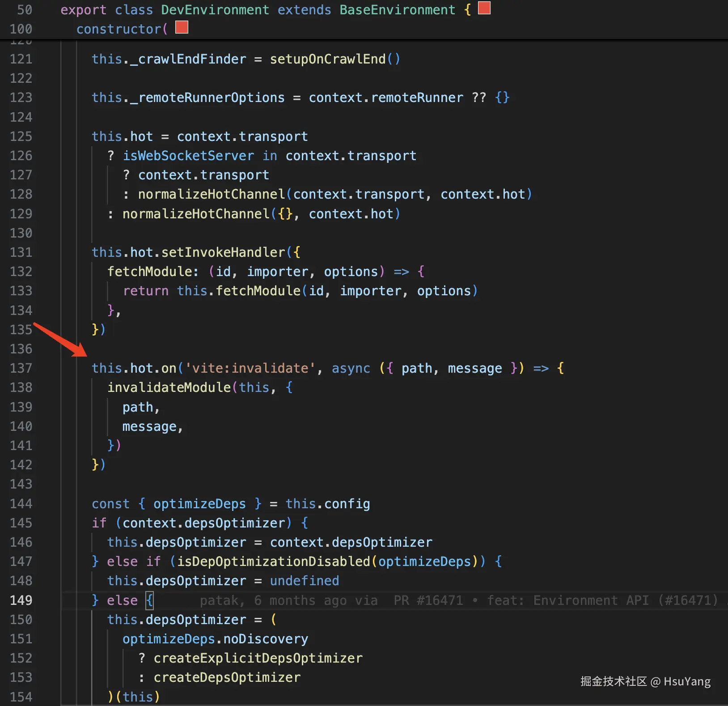Place cursor on setupOnCrawlEnd function call
Screen dimensions: 728x706
(327, 59)
